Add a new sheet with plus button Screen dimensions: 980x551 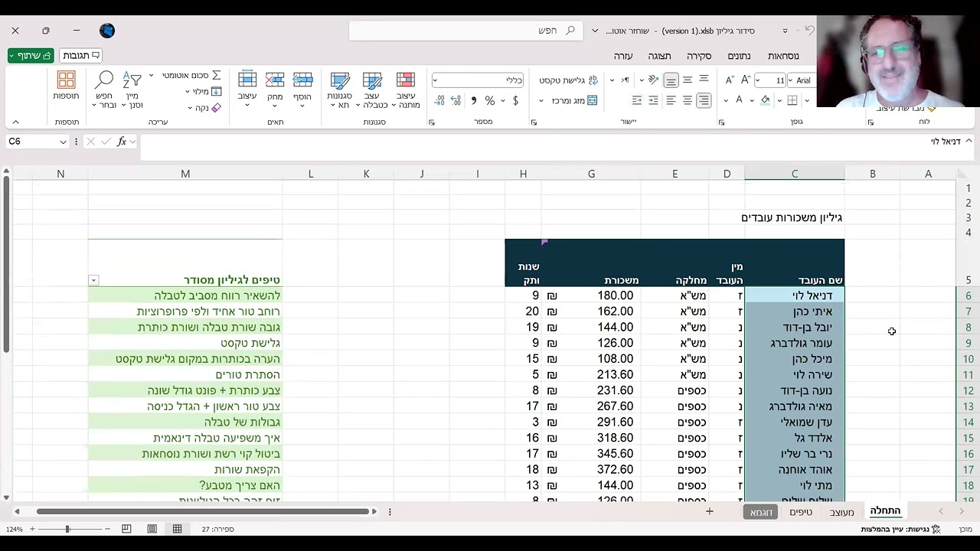click(710, 511)
